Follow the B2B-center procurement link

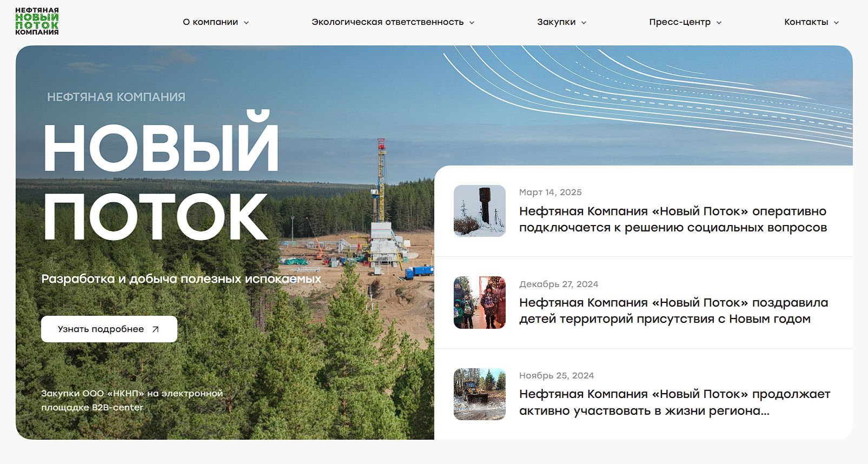tap(132, 400)
